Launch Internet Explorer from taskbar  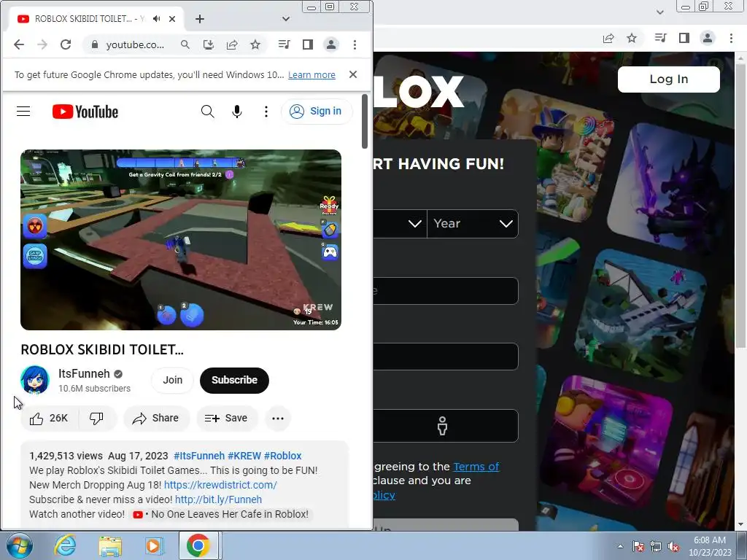(65, 545)
